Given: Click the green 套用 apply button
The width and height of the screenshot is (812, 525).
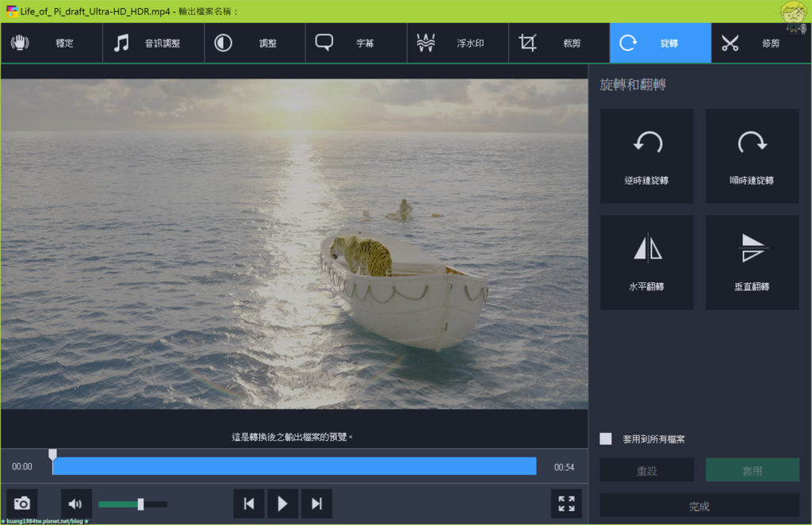Looking at the screenshot, I should pyautogui.click(x=753, y=470).
